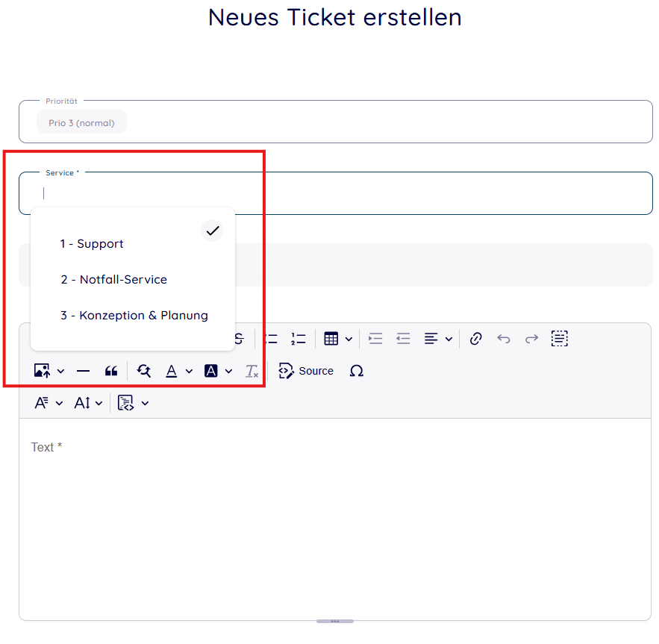Expand the code block language arrow
The height and width of the screenshot is (644, 659).
tap(145, 404)
